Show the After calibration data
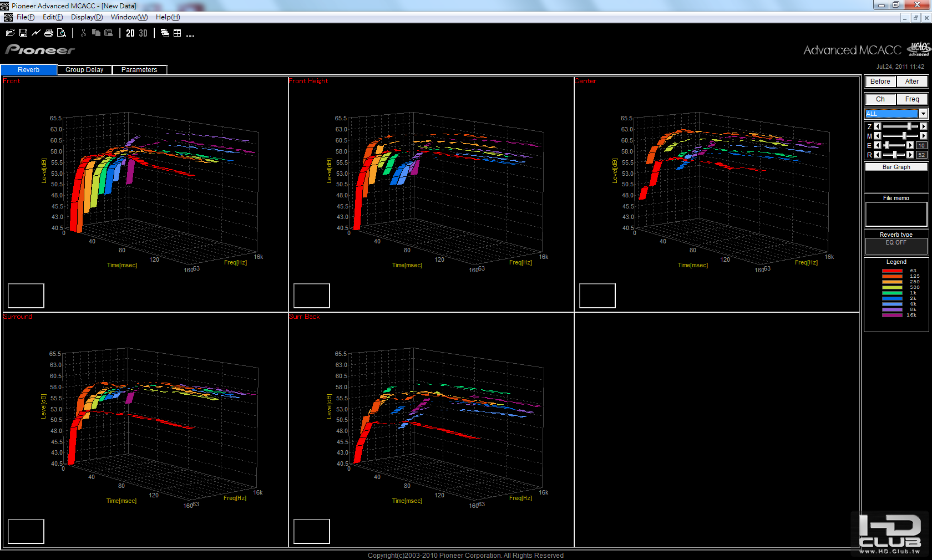 point(912,82)
